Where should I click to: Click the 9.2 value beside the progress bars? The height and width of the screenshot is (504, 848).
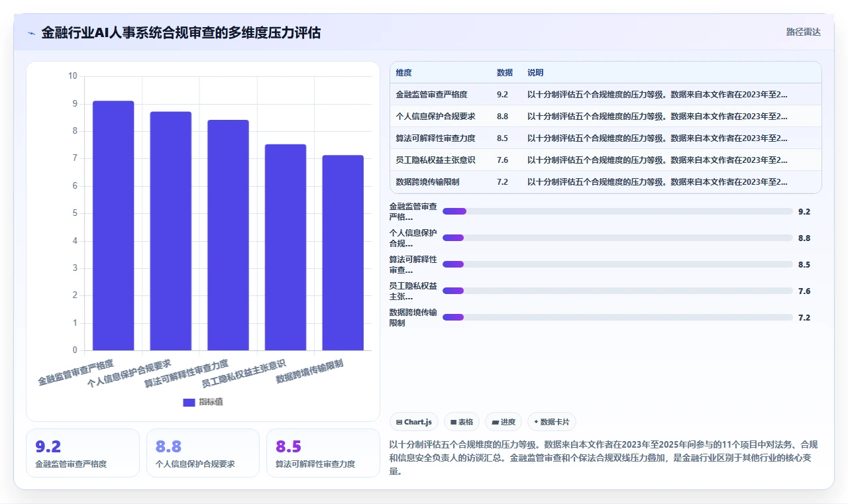(804, 211)
